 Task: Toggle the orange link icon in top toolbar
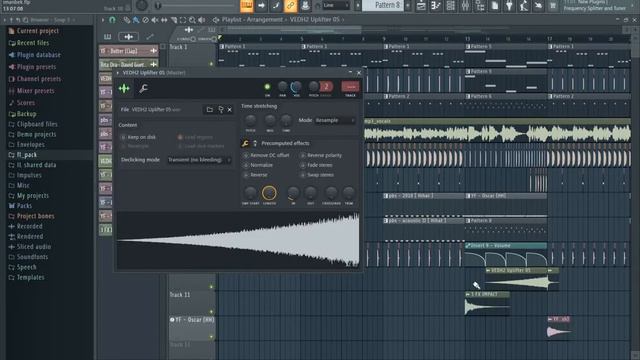click(291, 6)
